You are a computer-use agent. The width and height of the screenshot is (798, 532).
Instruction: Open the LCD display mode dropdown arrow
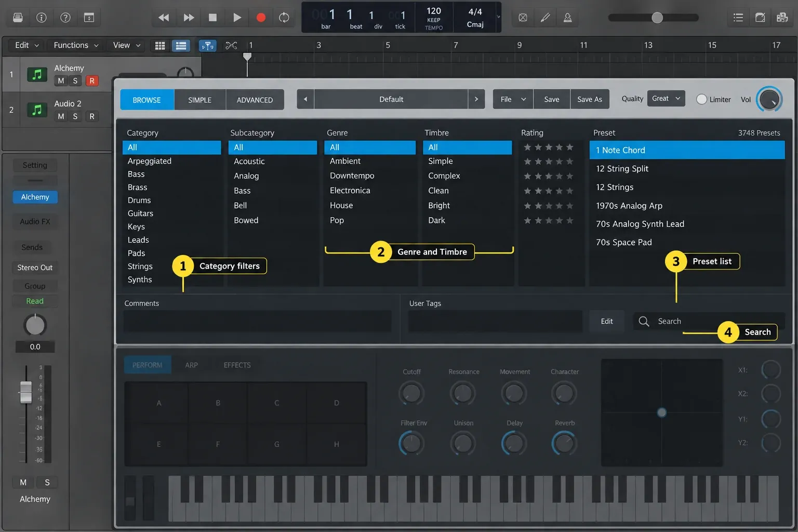click(x=498, y=17)
